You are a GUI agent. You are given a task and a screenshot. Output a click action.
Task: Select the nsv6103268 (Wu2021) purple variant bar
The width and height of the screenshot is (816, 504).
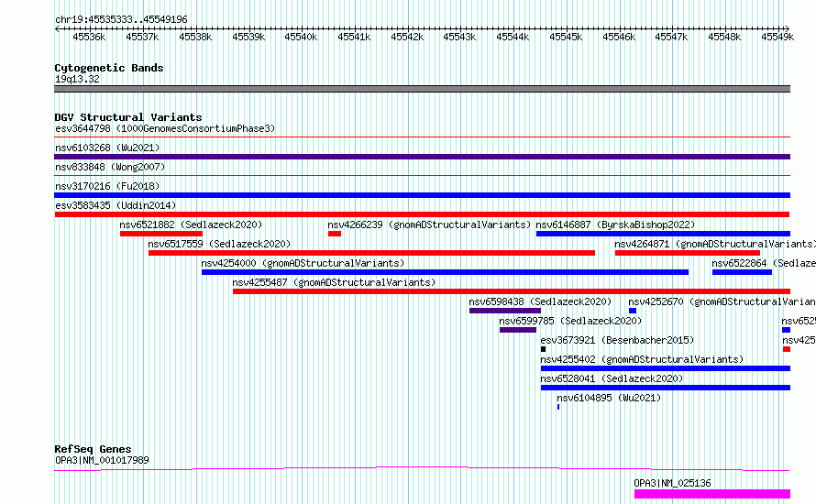tap(422, 157)
